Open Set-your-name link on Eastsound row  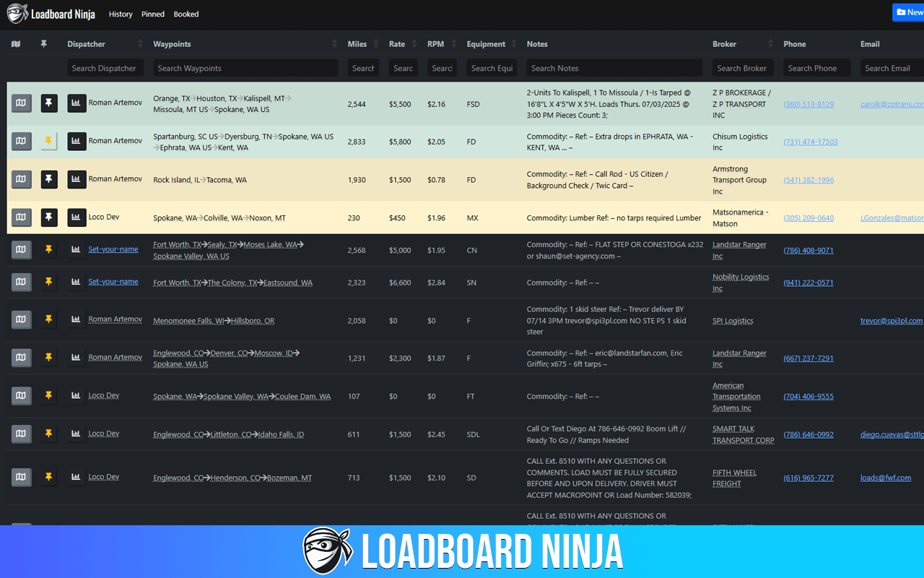(x=113, y=282)
